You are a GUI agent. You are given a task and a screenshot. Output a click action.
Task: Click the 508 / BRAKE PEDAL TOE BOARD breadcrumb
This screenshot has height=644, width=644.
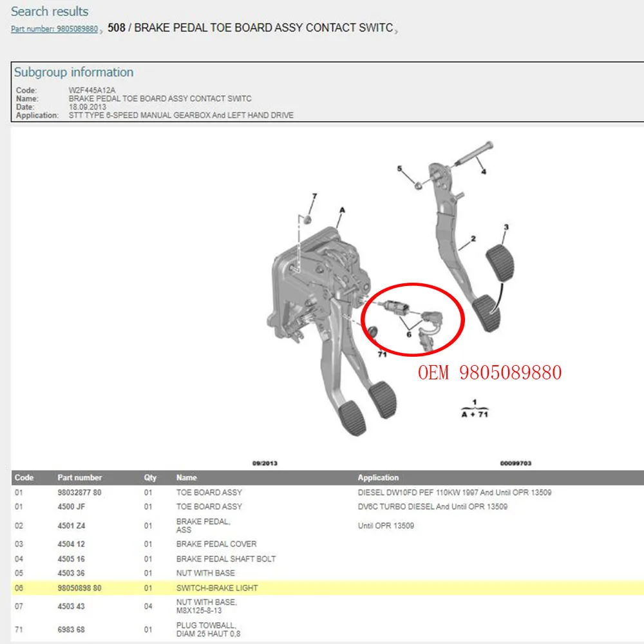251,28
